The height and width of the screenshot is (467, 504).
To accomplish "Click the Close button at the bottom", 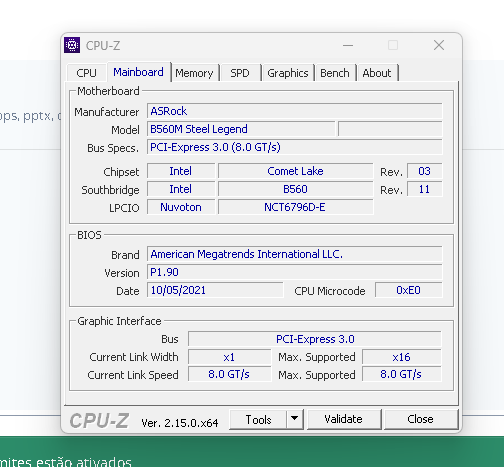I will coord(421,419).
